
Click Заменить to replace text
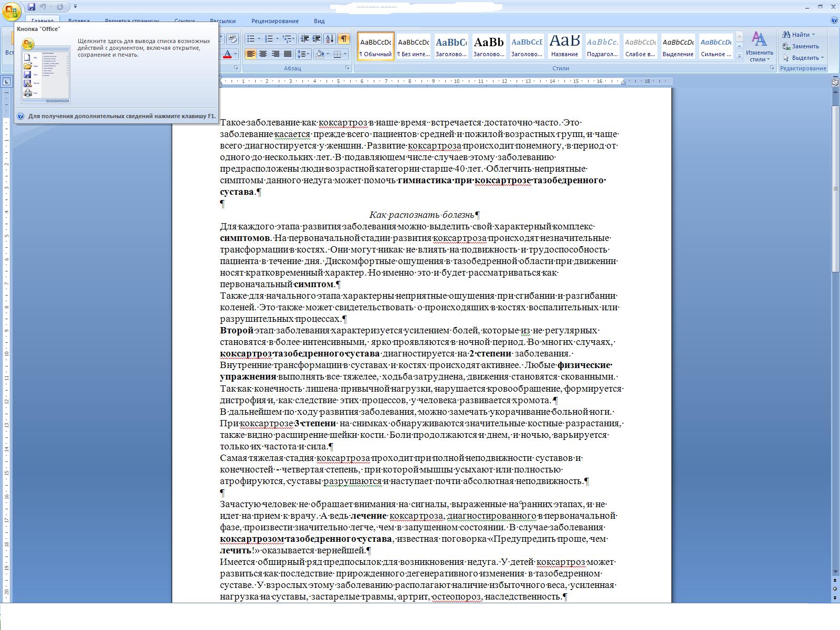(x=801, y=46)
